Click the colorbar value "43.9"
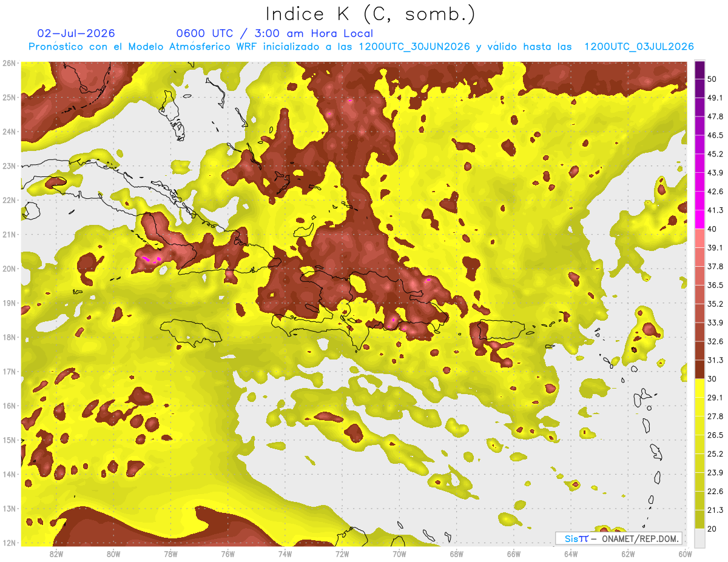This screenshot has height=562, width=728. (715, 173)
